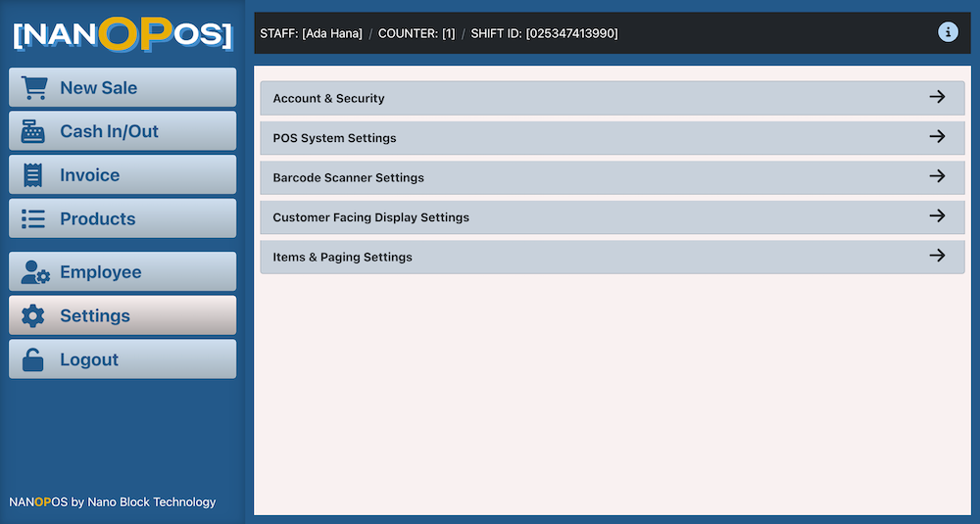Click the gear icon beside Settings

pos(32,316)
